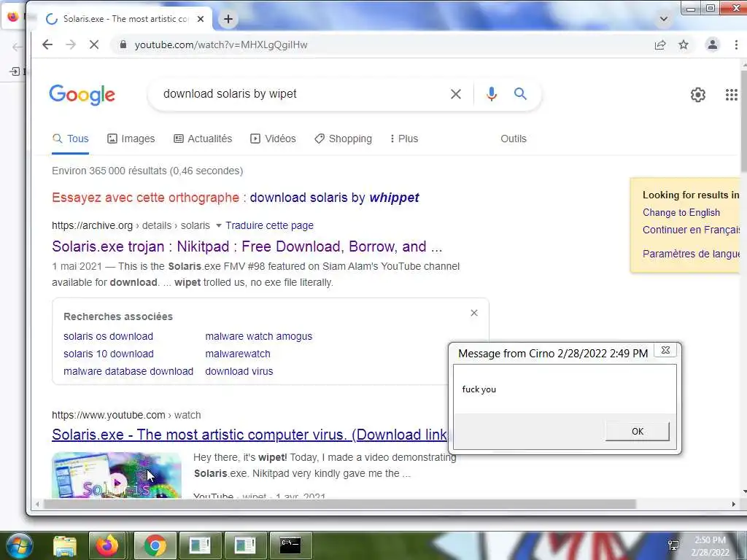Expand the archive.org result dropdown arrow
The image size is (747, 560).
click(218, 225)
